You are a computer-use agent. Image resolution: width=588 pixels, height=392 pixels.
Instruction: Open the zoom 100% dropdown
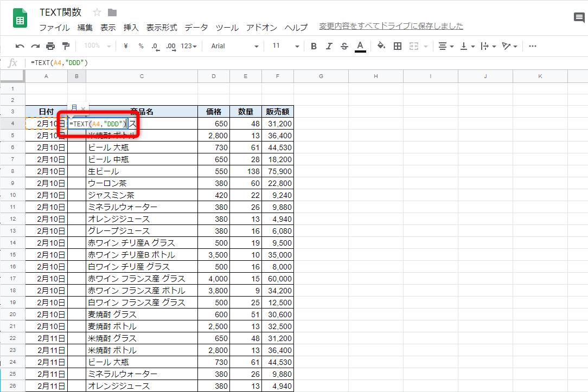coord(98,46)
